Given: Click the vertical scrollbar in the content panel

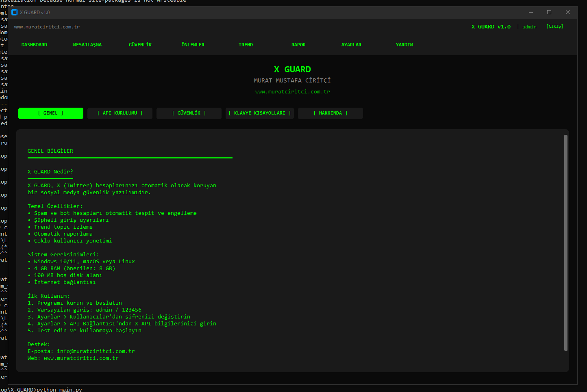Looking at the screenshot, I should 565,243.
